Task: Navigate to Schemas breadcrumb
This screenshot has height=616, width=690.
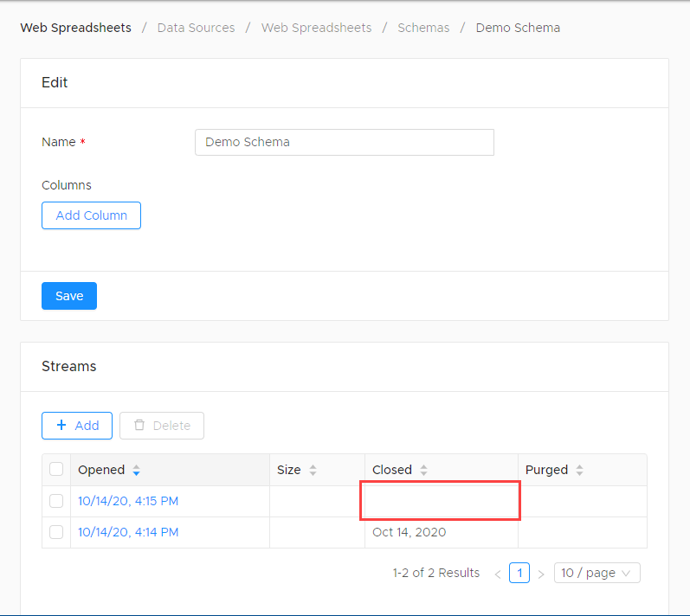Action: point(423,28)
